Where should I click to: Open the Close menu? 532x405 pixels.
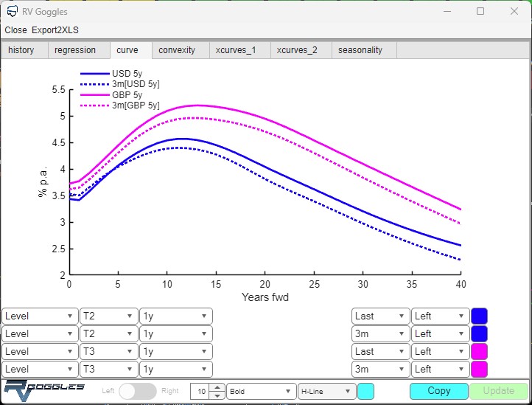(15, 30)
